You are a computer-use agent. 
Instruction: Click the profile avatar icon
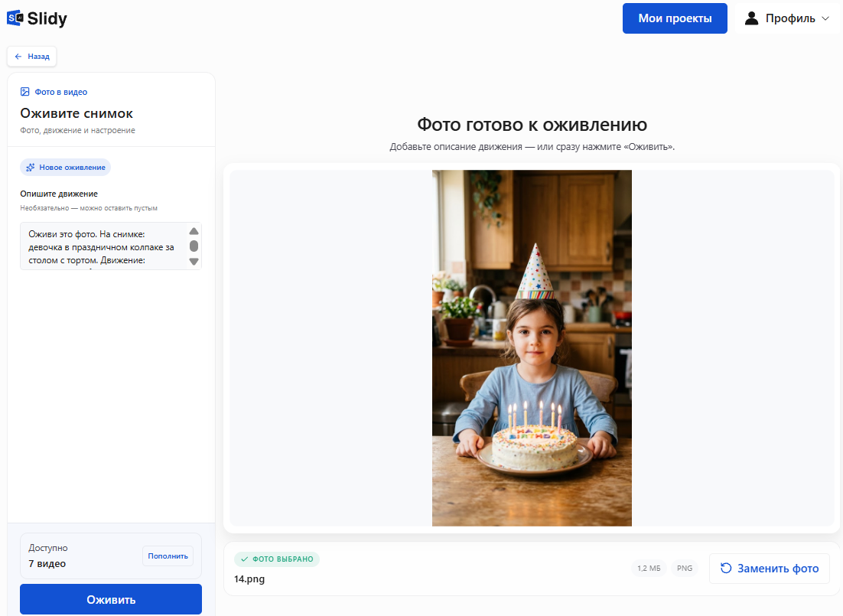pyautogui.click(x=752, y=18)
